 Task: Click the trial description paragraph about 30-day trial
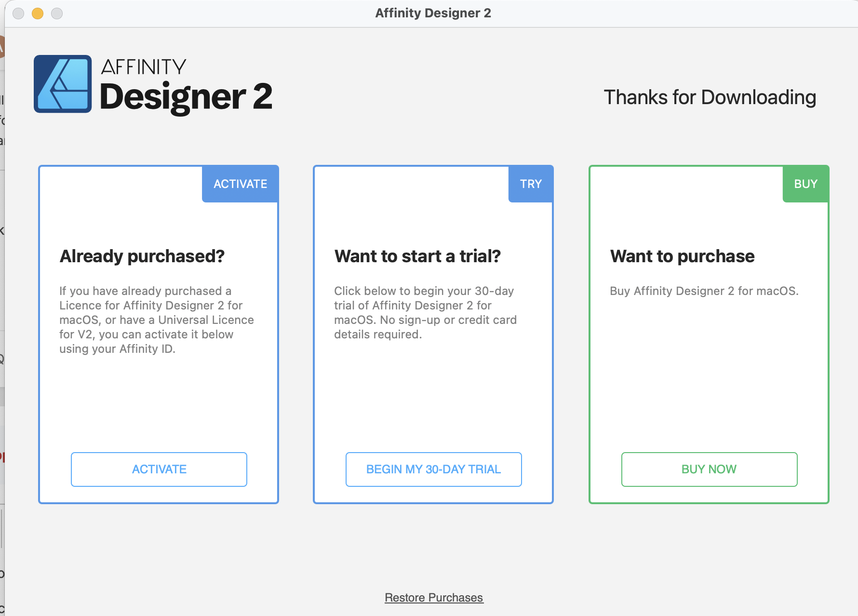[x=425, y=312]
